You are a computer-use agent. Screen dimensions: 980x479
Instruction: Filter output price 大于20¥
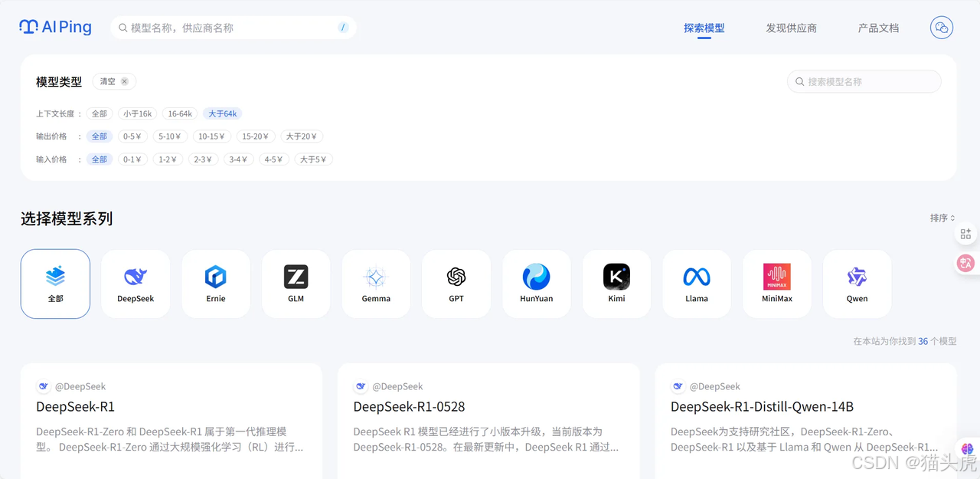[302, 136]
